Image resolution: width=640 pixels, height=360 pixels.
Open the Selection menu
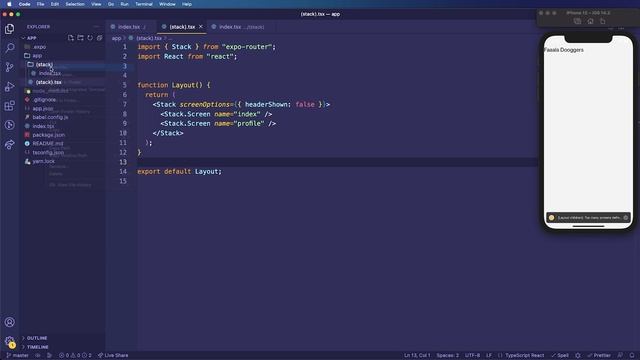pos(75,4)
